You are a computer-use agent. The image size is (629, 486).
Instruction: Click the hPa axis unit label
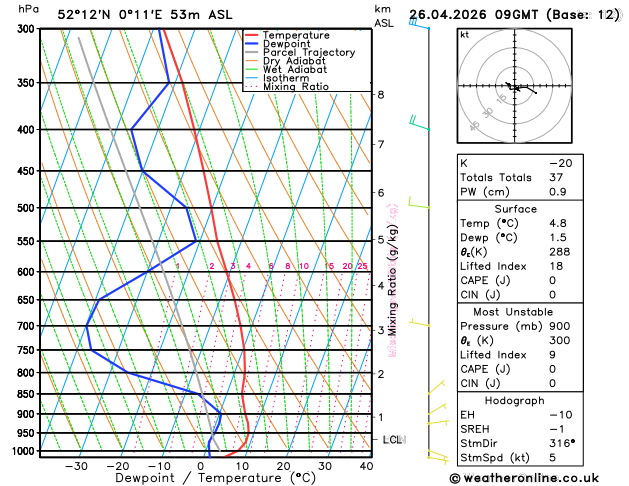click(28, 9)
